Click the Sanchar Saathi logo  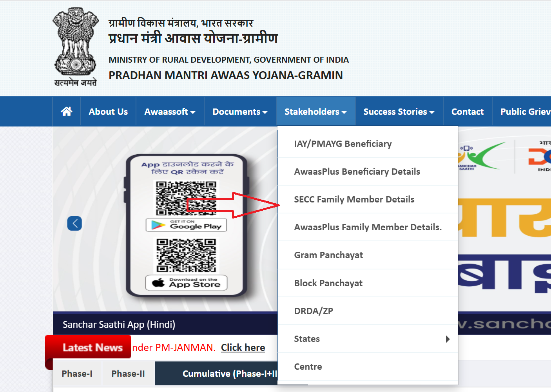point(479,157)
